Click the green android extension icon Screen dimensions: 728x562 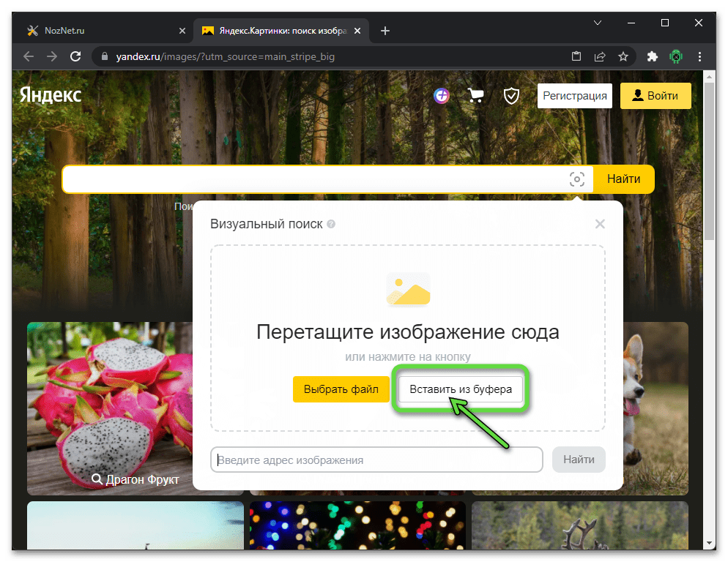click(x=676, y=56)
